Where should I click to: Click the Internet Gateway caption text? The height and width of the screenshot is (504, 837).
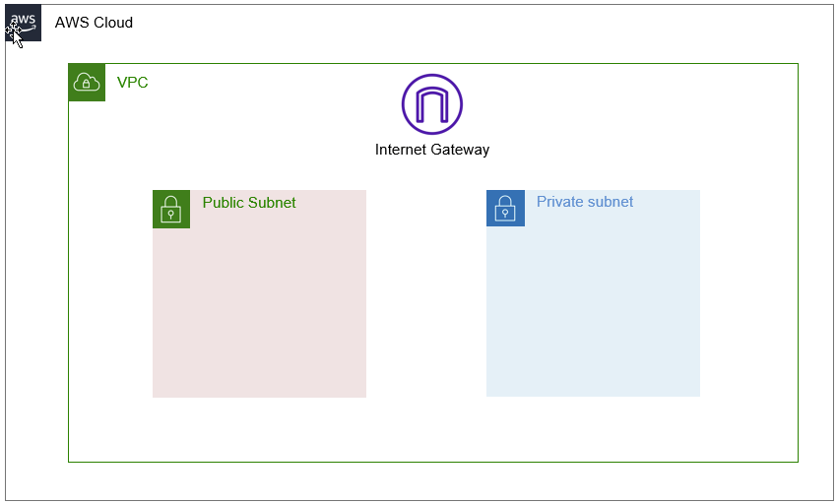[432, 150]
